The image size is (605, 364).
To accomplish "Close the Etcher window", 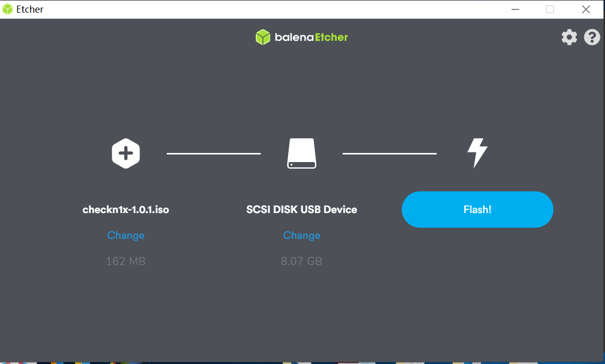I will [x=586, y=9].
